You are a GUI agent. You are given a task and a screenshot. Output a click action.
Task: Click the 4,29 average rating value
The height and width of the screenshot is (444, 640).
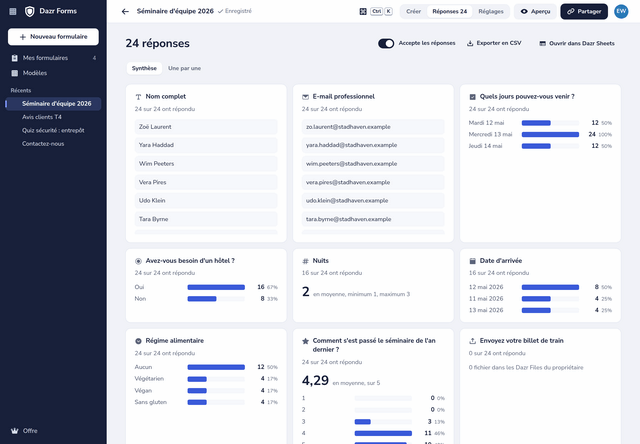[315, 380]
